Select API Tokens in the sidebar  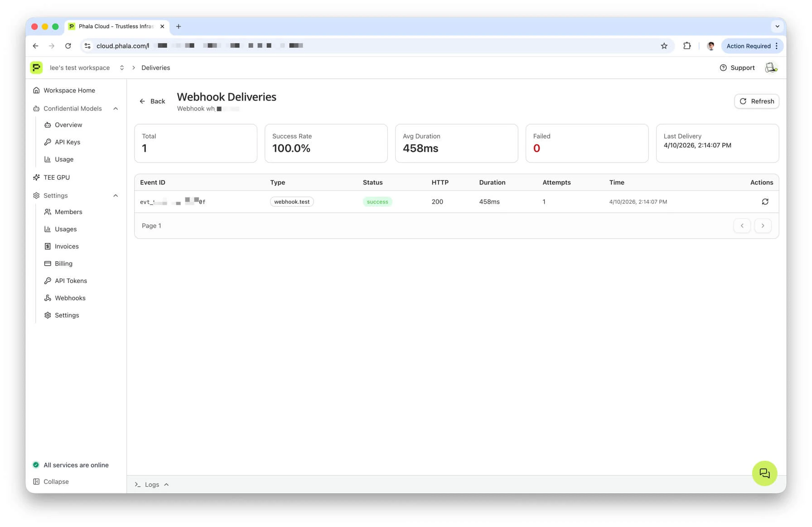tap(71, 281)
